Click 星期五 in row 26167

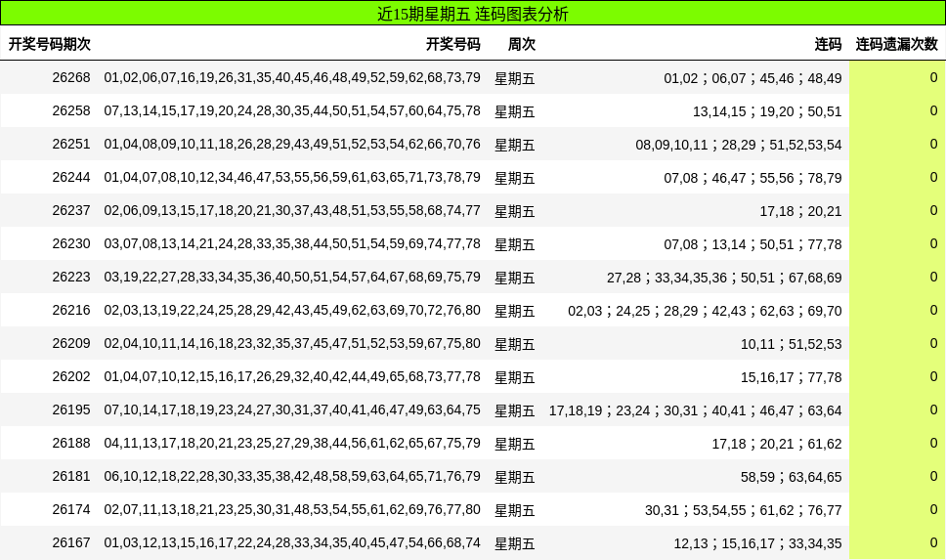pyautogui.click(x=515, y=543)
